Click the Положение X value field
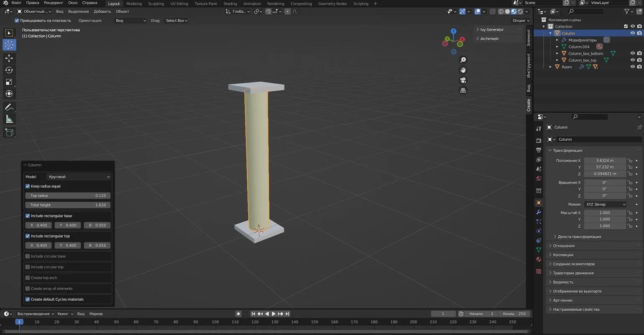 [x=605, y=161]
